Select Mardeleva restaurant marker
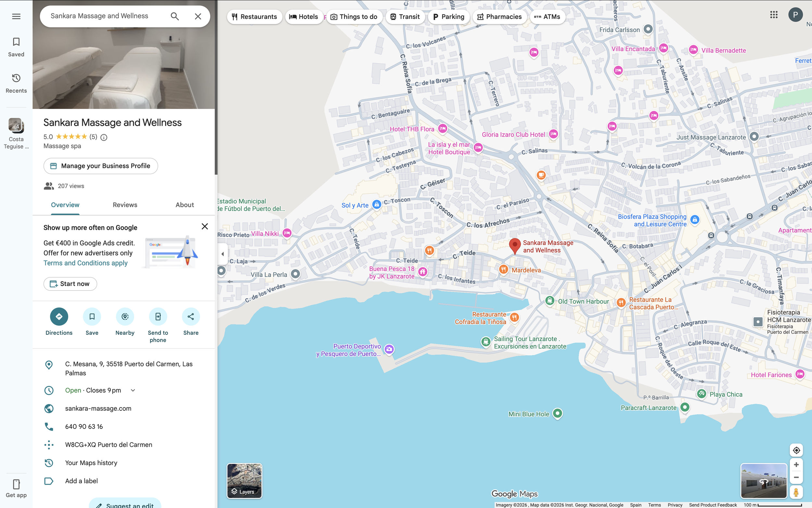The height and width of the screenshot is (508, 812). (x=503, y=269)
